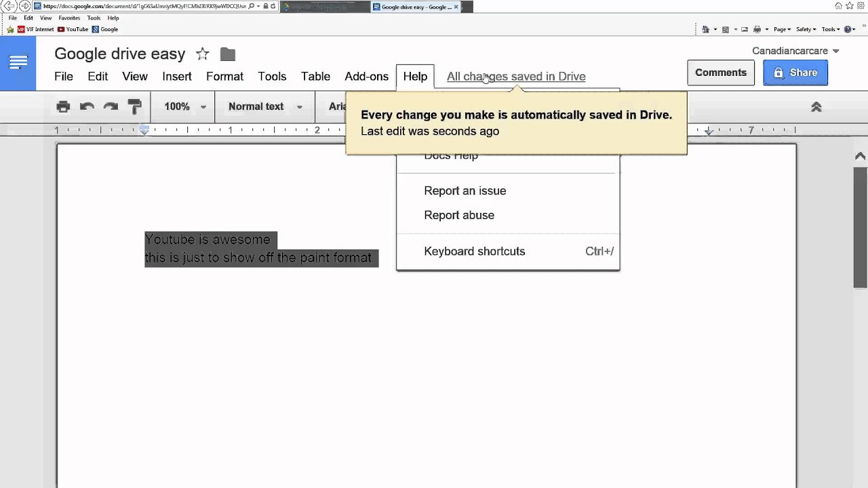This screenshot has width=868, height=488.
Task: Select the Paint format tool
Action: click(x=135, y=106)
